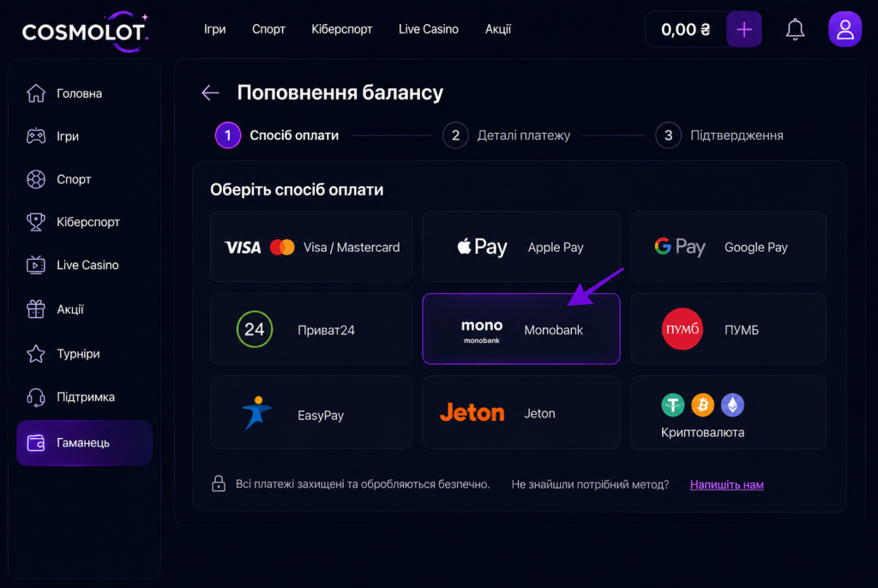
Task: Open Кіберспорт in top navigation
Action: coord(341,29)
